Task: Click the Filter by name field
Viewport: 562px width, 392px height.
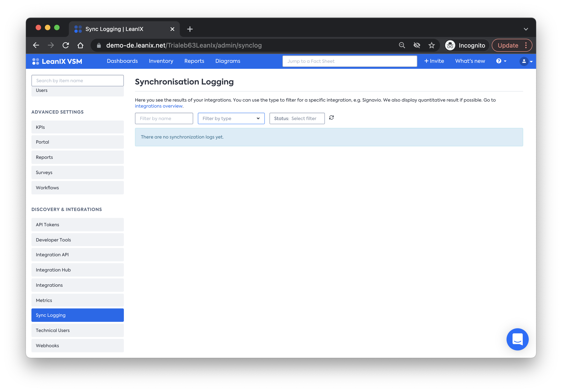Action: tap(164, 118)
